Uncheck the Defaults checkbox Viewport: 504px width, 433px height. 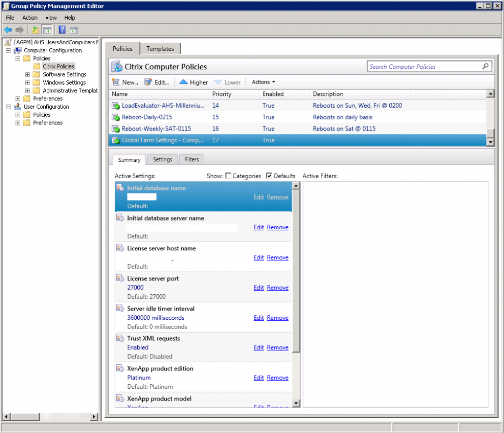269,176
